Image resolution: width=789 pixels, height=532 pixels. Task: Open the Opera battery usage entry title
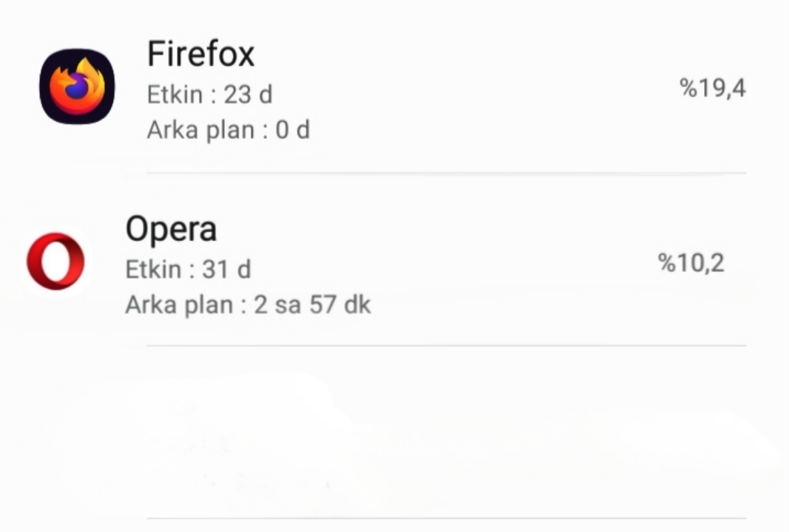[171, 229]
